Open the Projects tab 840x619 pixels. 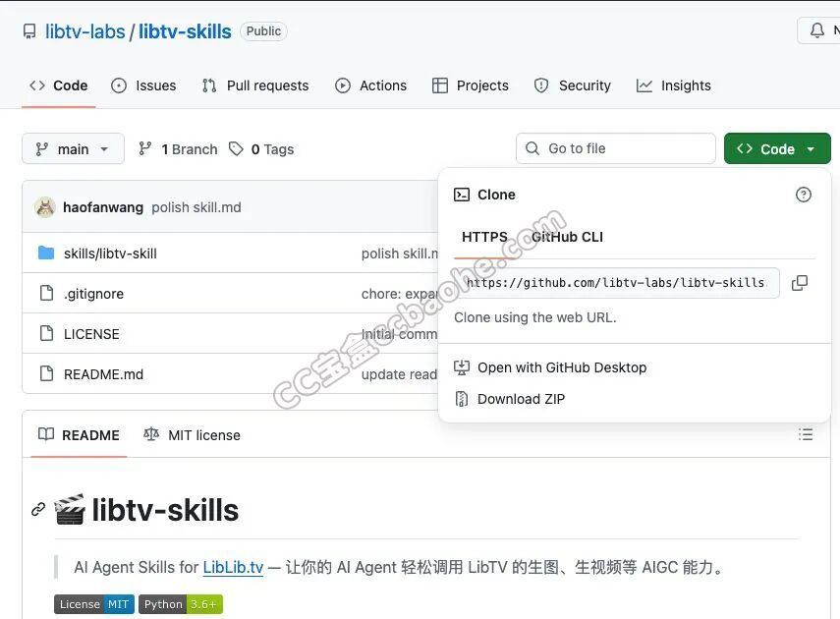(x=471, y=85)
